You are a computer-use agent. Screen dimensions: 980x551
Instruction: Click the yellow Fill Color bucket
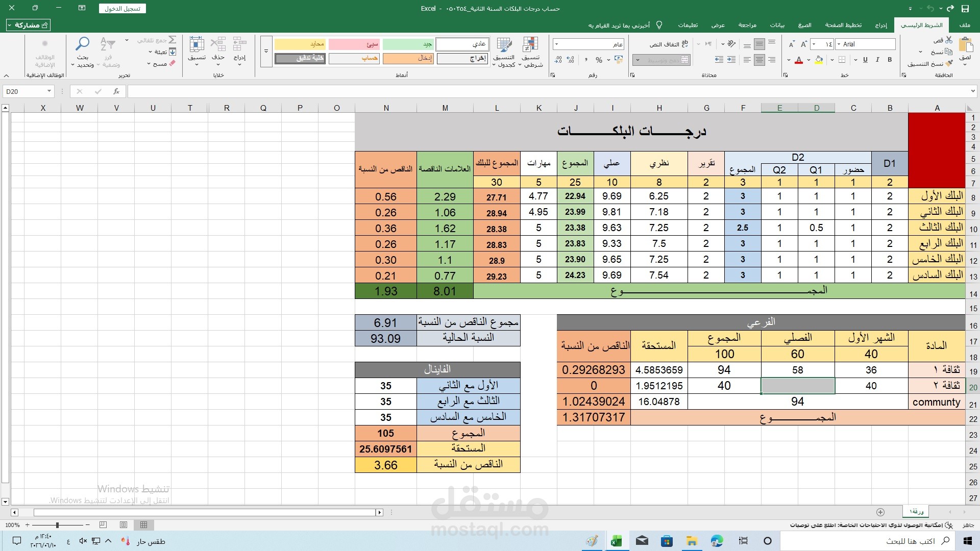pyautogui.click(x=820, y=60)
